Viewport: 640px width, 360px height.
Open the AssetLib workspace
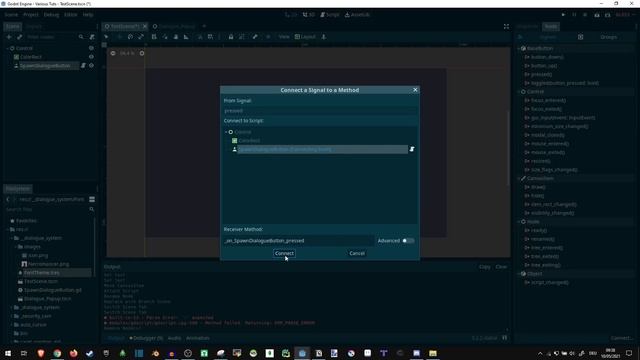(357, 15)
